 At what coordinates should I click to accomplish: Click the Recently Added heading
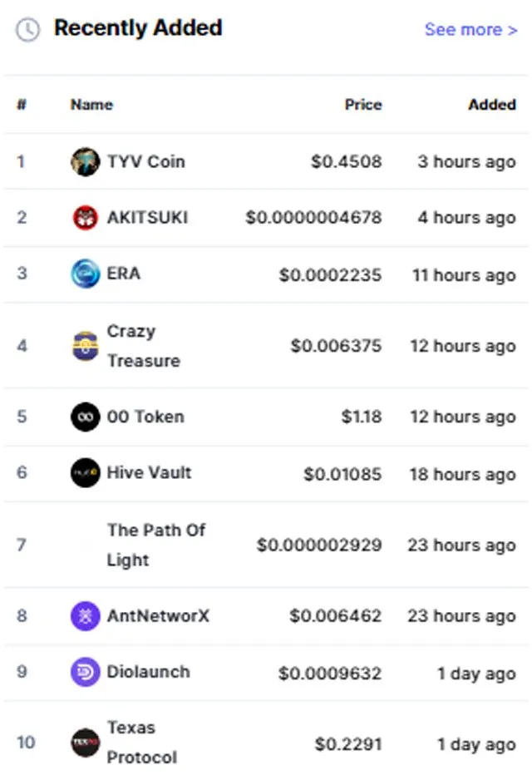138,28
